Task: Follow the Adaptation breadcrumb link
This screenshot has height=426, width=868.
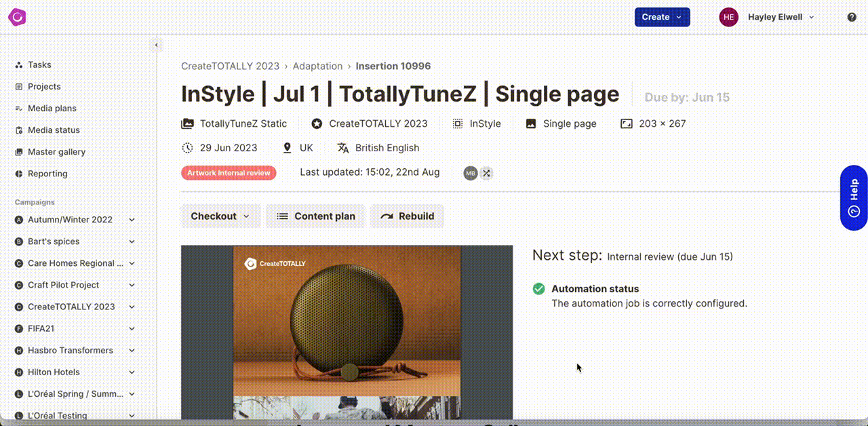Action: click(x=317, y=66)
